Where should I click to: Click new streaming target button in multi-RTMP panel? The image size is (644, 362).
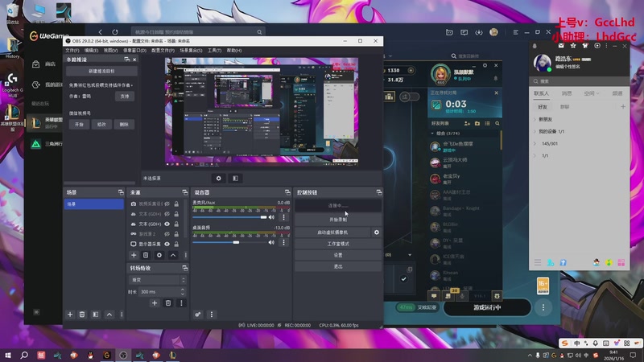(101, 71)
